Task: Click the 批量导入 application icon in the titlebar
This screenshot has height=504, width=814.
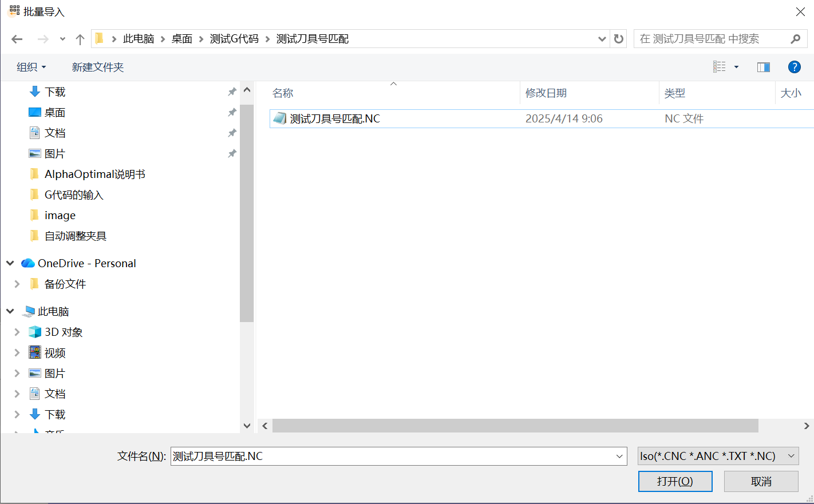Action: [13, 10]
